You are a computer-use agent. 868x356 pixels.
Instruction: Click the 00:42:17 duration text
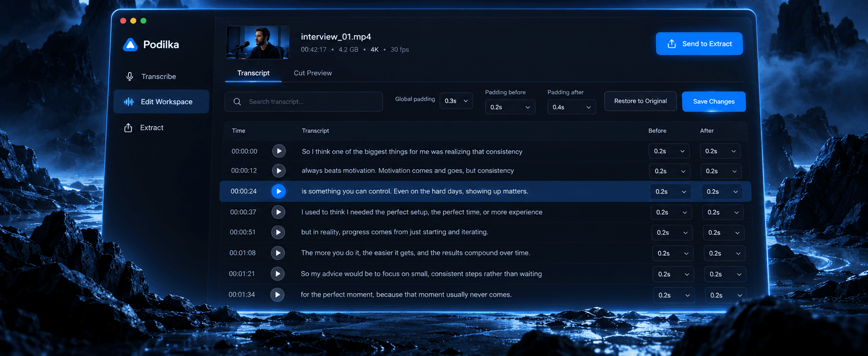314,50
